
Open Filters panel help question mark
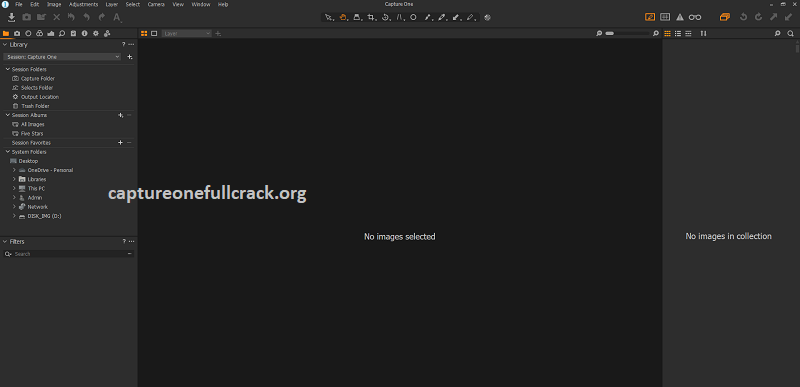click(x=123, y=242)
